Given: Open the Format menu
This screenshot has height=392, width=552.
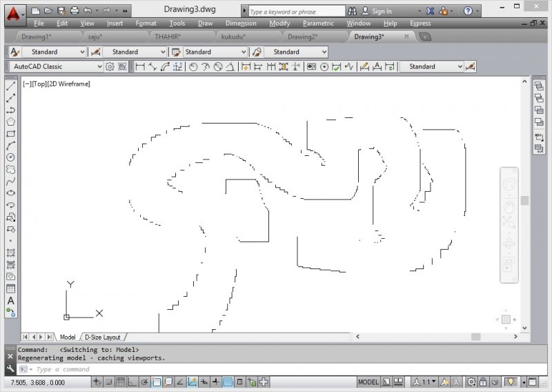Looking at the screenshot, I should click(x=146, y=23).
